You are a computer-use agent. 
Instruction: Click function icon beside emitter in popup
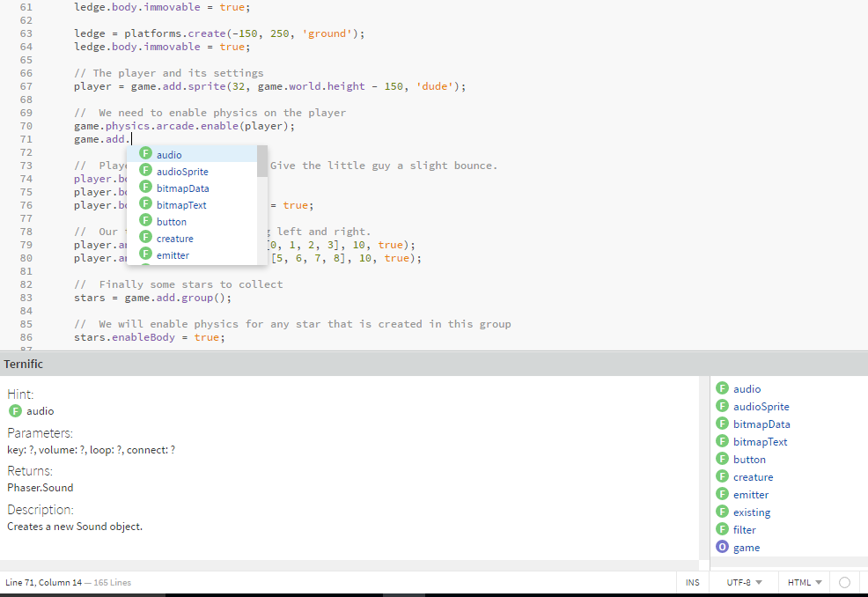pyautogui.click(x=145, y=254)
